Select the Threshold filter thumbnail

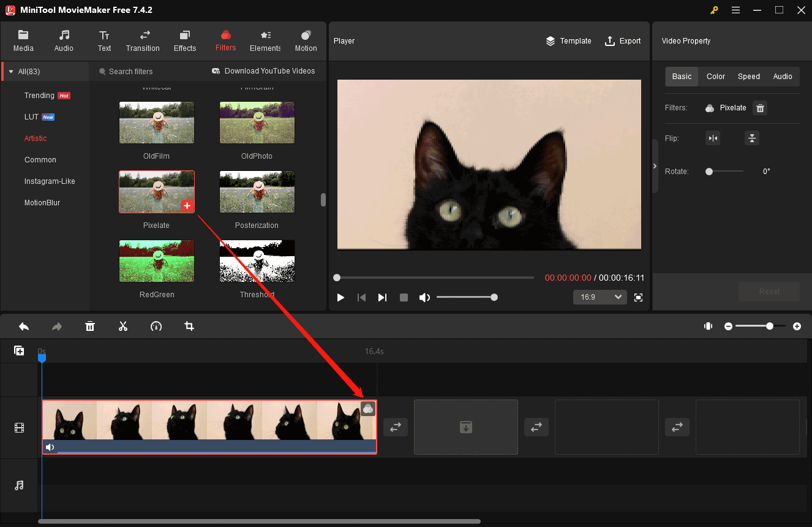point(257,261)
